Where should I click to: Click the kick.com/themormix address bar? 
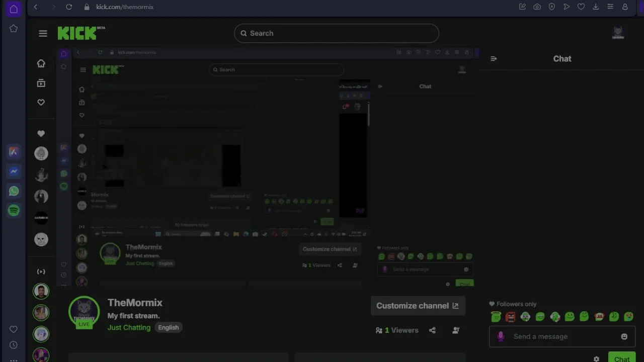[x=125, y=7]
